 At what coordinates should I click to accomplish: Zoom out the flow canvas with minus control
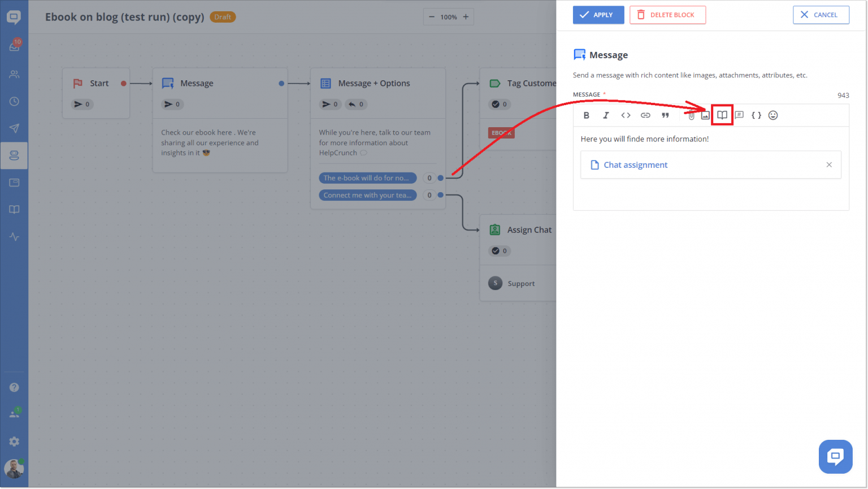click(432, 17)
